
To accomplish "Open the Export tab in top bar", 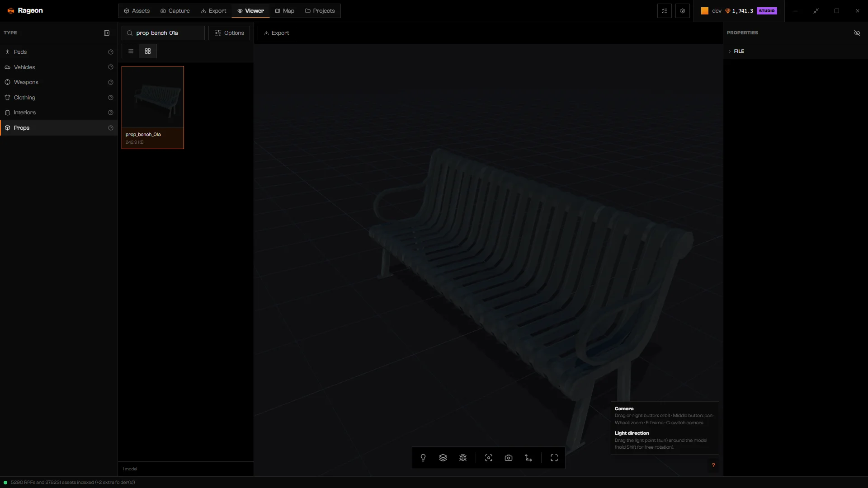I will tap(213, 11).
